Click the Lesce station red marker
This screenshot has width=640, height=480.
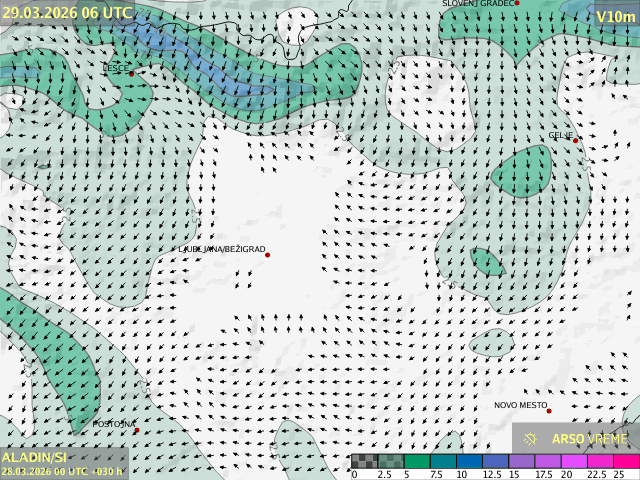pyautogui.click(x=131, y=73)
